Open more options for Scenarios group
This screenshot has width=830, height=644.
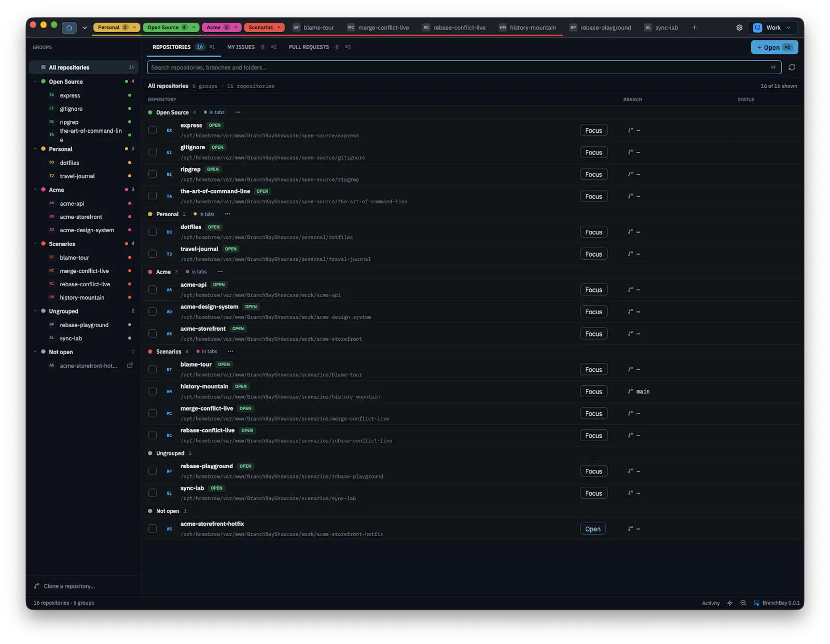click(230, 352)
